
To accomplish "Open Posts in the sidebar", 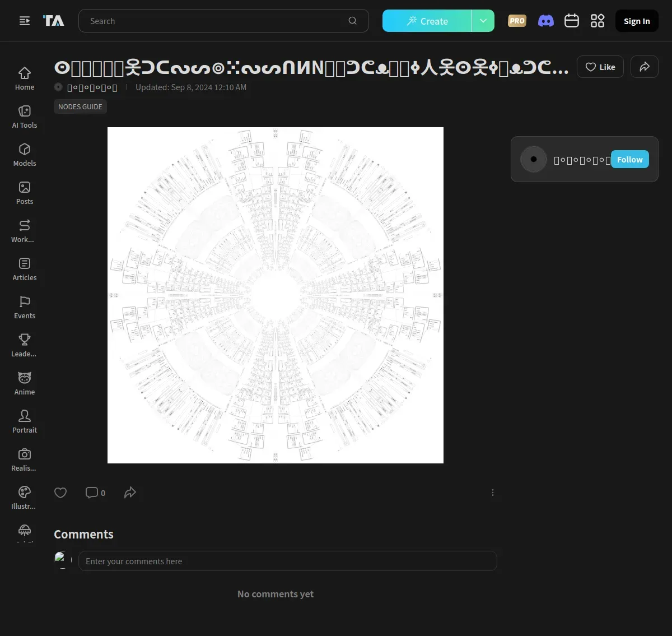I will 25,193.
